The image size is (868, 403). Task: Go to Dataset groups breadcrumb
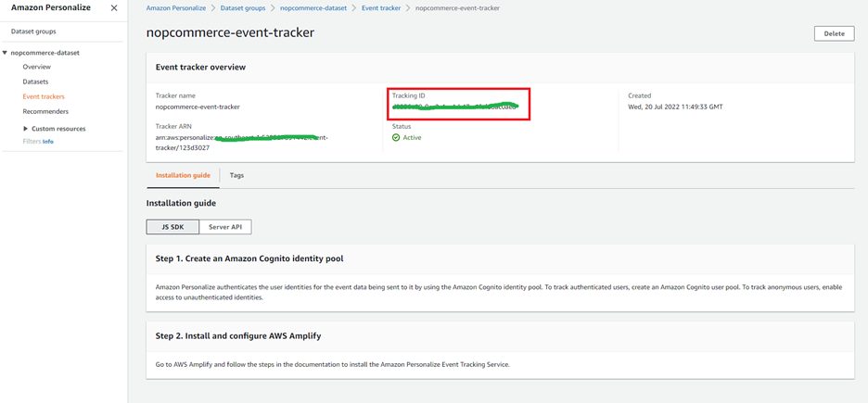242,8
